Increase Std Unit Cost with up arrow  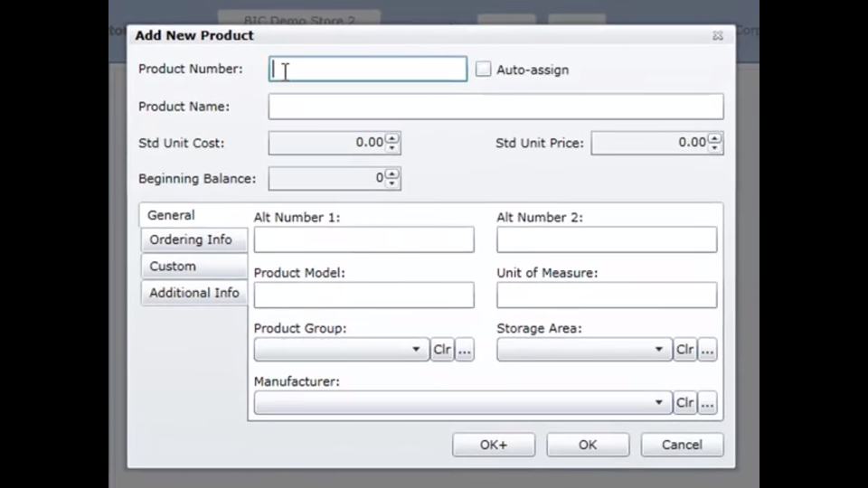pyautogui.click(x=392, y=138)
